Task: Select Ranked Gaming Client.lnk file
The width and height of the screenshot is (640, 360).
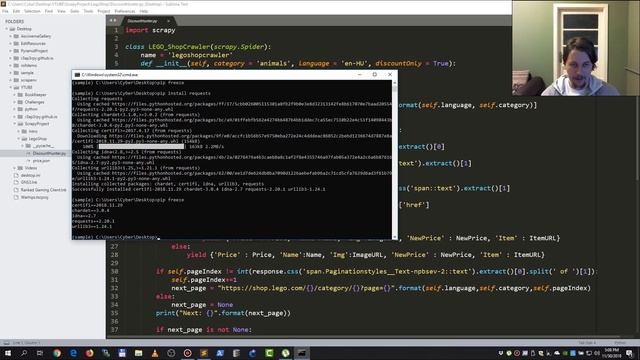Action: click(x=43, y=190)
